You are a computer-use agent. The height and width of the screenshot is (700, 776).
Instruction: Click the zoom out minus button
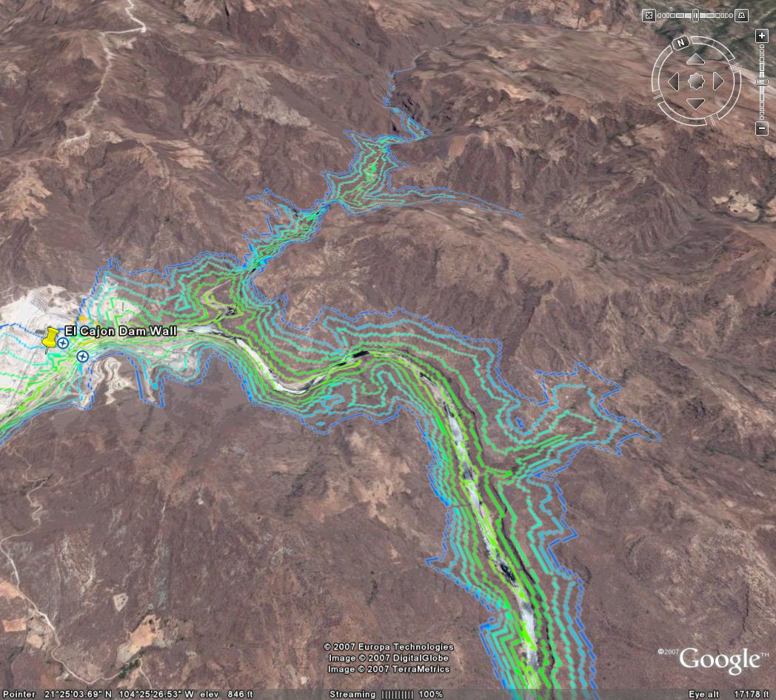click(x=762, y=129)
